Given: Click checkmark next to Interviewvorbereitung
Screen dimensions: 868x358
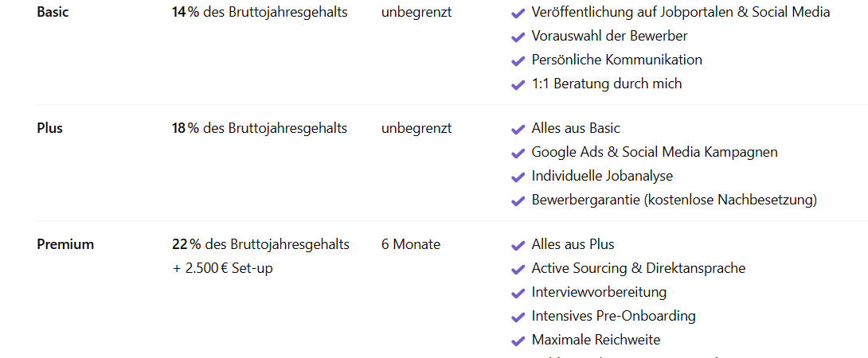Looking at the screenshot, I should [x=518, y=294].
